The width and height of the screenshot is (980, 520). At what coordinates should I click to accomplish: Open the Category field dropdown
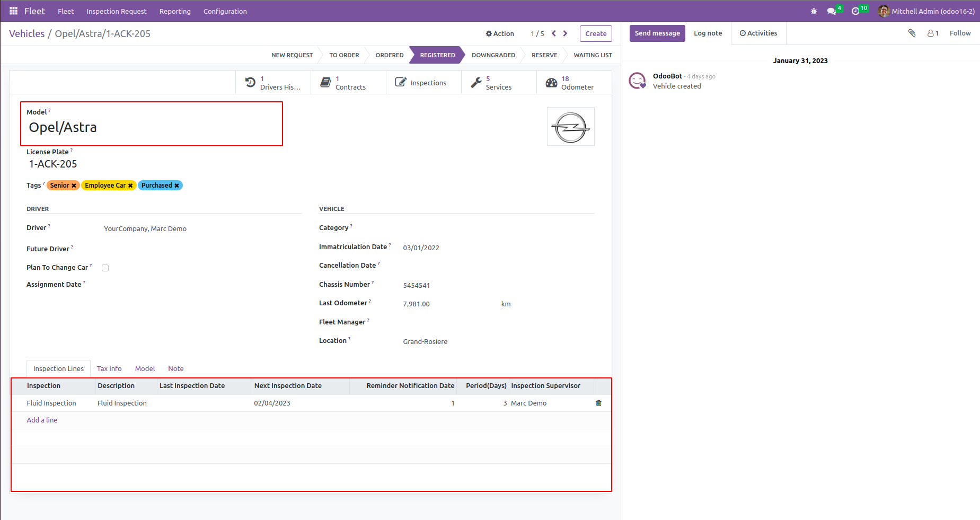pos(498,228)
